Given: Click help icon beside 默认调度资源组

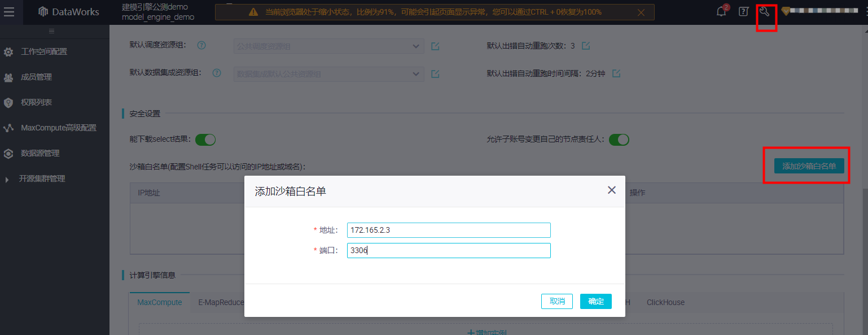Looking at the screenshot, I should (x=201, y=46).
